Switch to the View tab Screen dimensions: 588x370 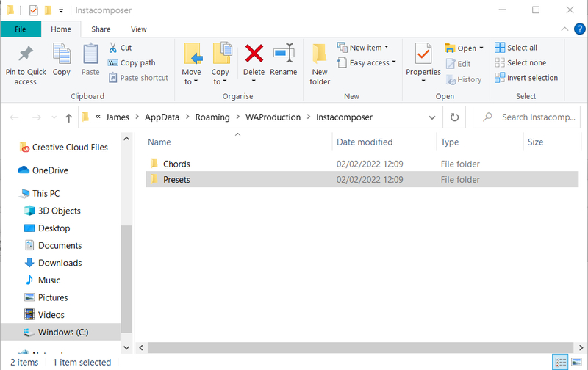(x=138, y=29)
